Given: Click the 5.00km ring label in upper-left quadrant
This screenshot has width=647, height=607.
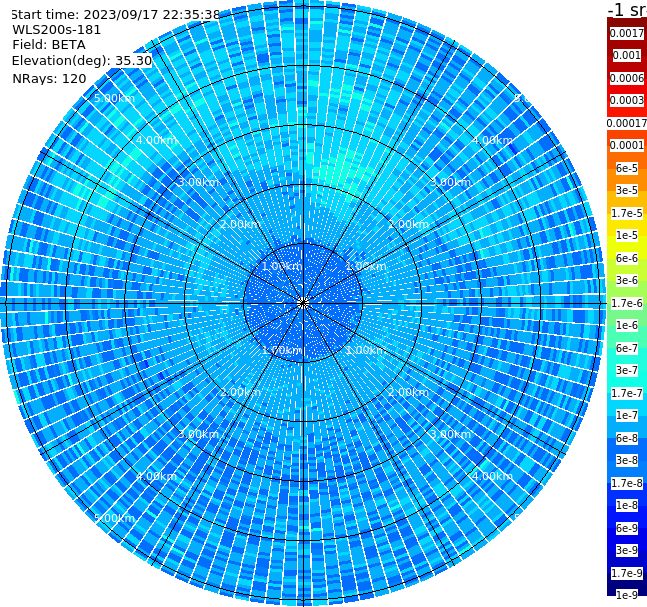Looking at the screenshot, I should coord(115,98).
